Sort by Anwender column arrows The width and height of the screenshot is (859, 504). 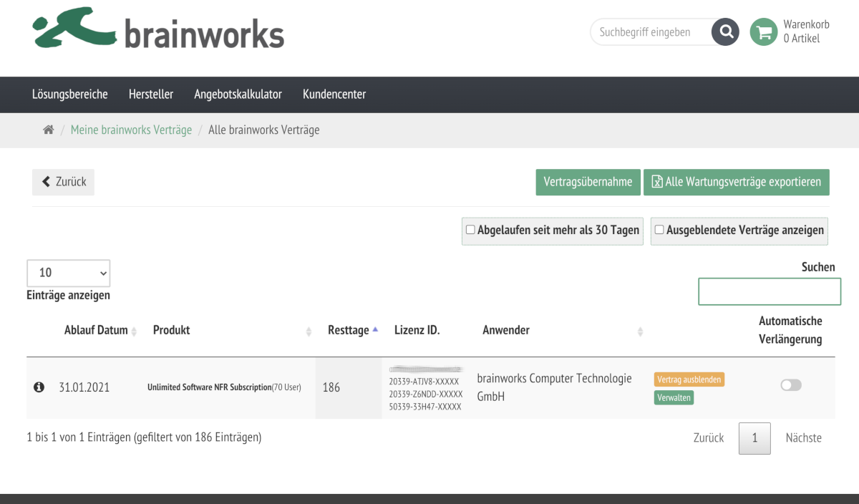click(641, 331)
